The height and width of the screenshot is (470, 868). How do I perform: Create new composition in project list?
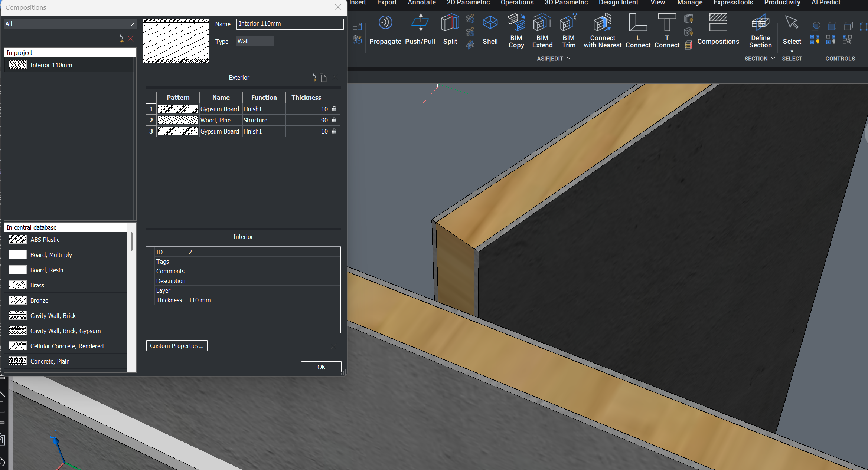[119, 39]
